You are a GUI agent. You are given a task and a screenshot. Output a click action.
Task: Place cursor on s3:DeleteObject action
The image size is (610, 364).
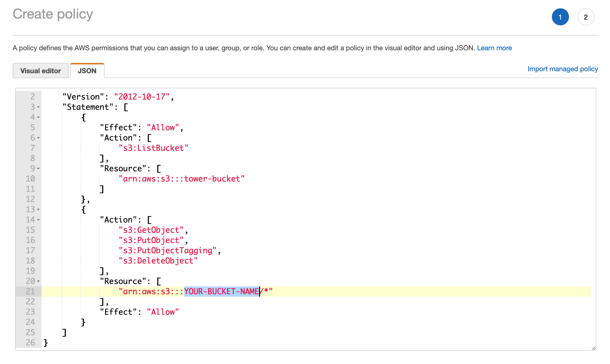pyautogui.click(x=158, y=261)
